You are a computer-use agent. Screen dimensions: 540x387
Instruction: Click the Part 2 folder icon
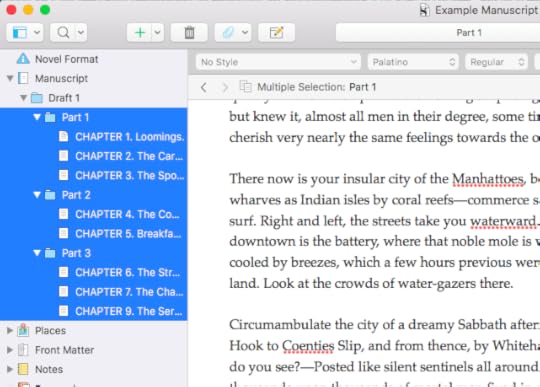(50, 195)
